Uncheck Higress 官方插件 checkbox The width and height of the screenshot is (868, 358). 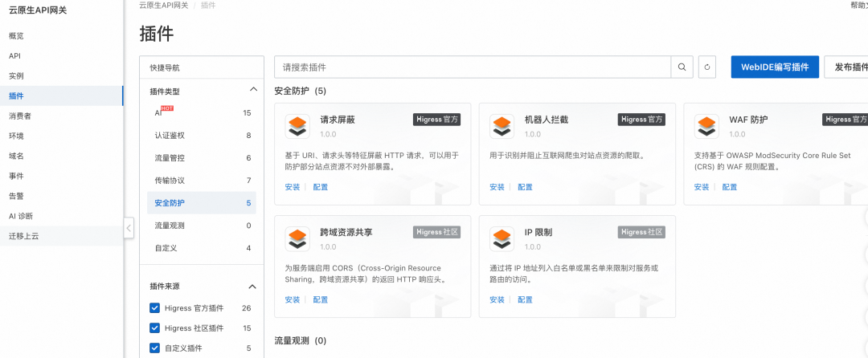(x=154, y=307)
